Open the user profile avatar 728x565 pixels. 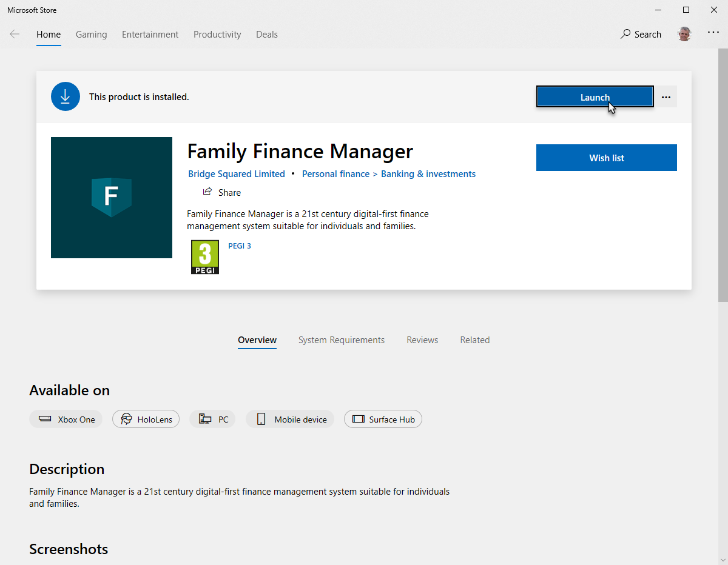click(684, 34)
